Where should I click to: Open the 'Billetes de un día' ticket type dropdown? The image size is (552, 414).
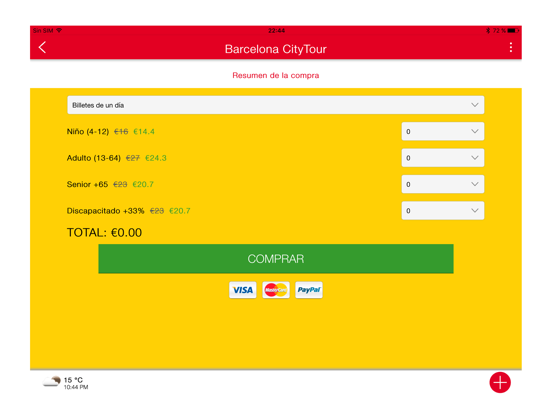(x=276, y=105)
